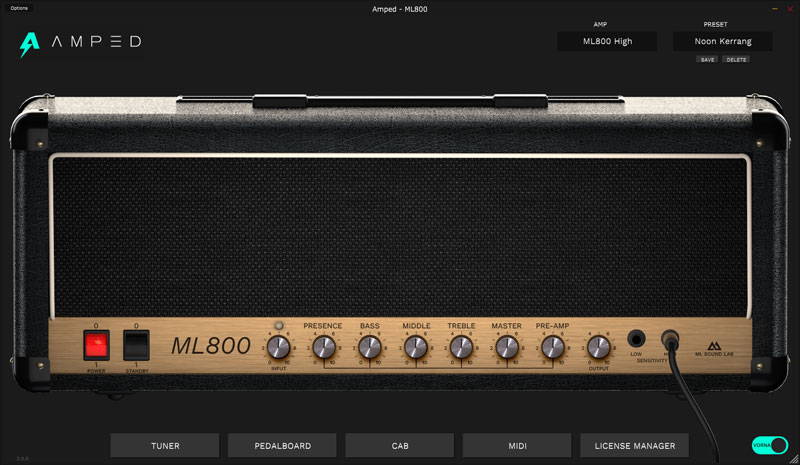Delete the current preset
800x465 pixels.
pos(736,60)
